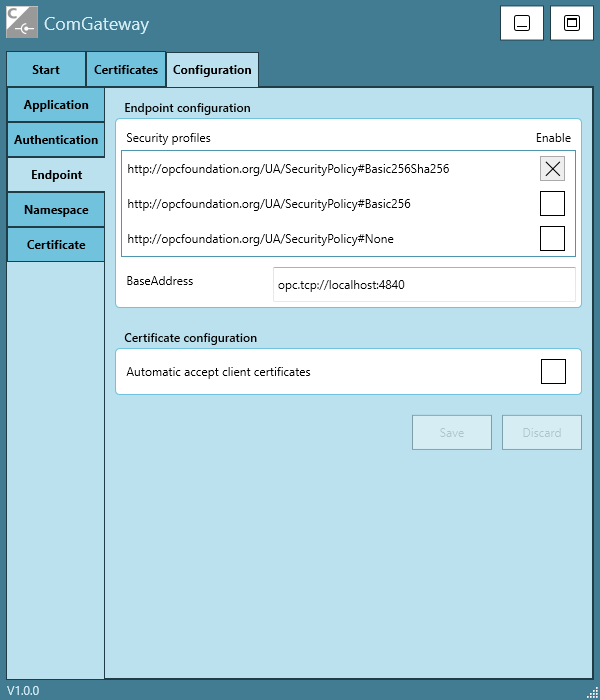
Task: Select the Configuration tab
Action: [212, 70]
